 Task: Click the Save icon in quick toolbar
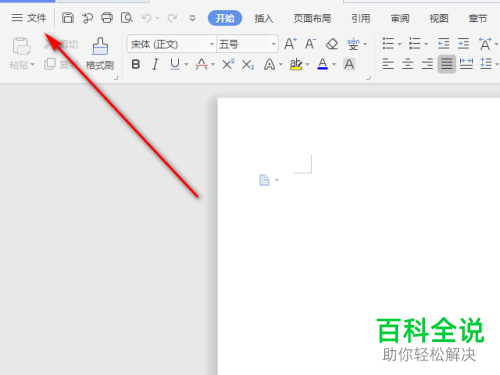point(68,18)
